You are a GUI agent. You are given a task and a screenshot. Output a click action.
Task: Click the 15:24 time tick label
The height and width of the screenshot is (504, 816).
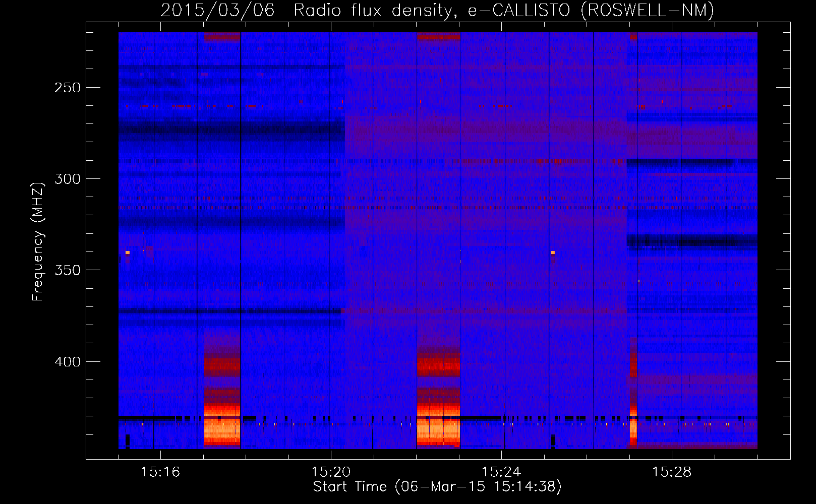(x=501, y=472)
